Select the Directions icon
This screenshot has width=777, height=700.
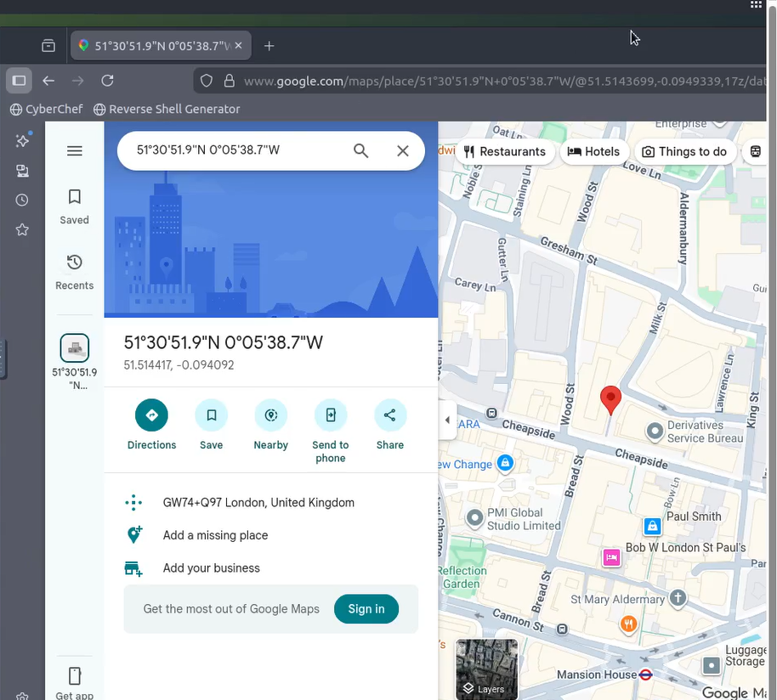pyautogui.click(x=151, y=415)
